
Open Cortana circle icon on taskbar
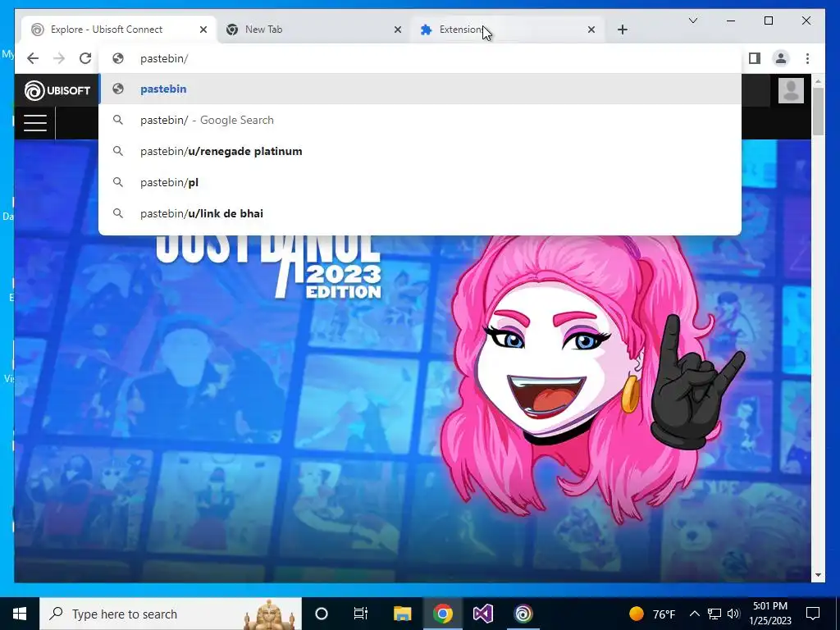coord(321,614)
